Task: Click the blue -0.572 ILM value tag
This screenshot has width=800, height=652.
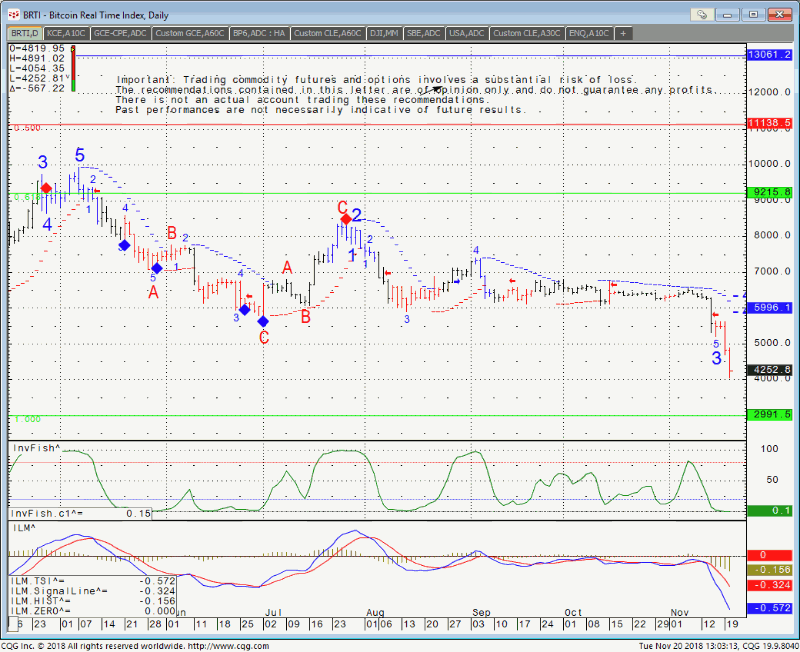Action: 769,608
